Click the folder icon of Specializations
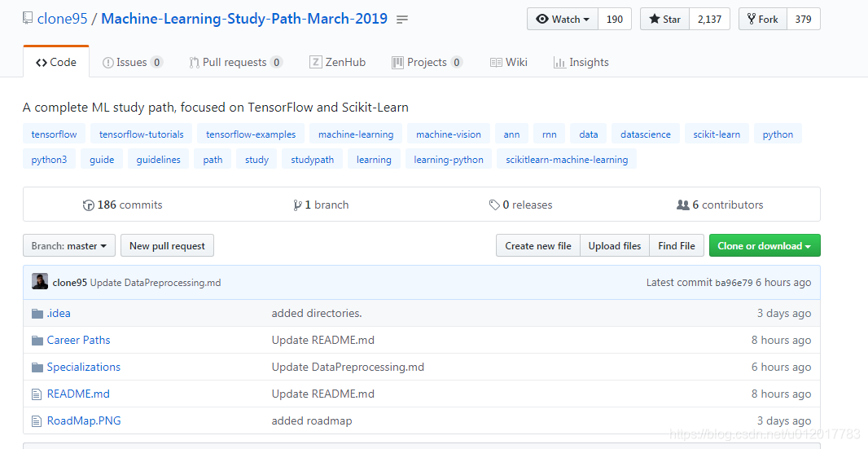Screen dimensions: 868x449 (37, 368)
